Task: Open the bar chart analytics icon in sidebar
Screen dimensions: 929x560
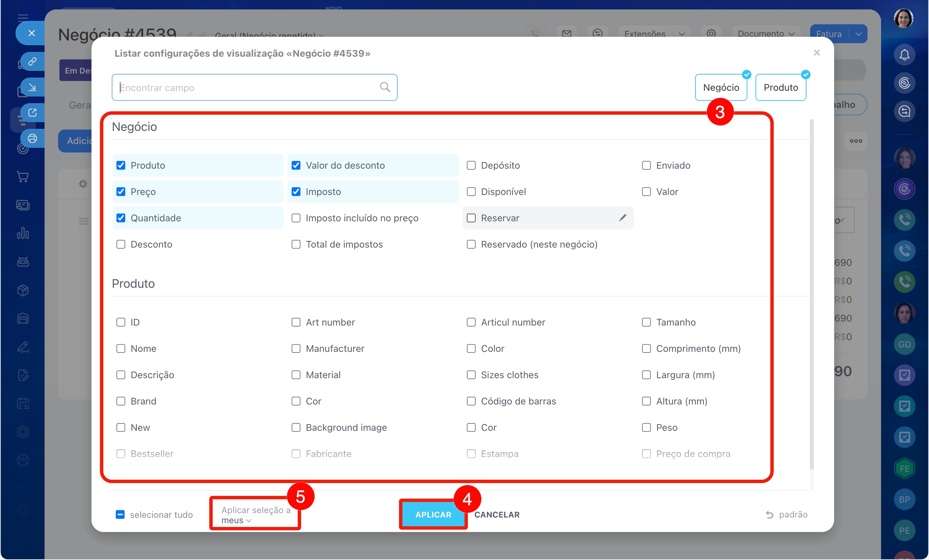Action: [x=23, y=233]
